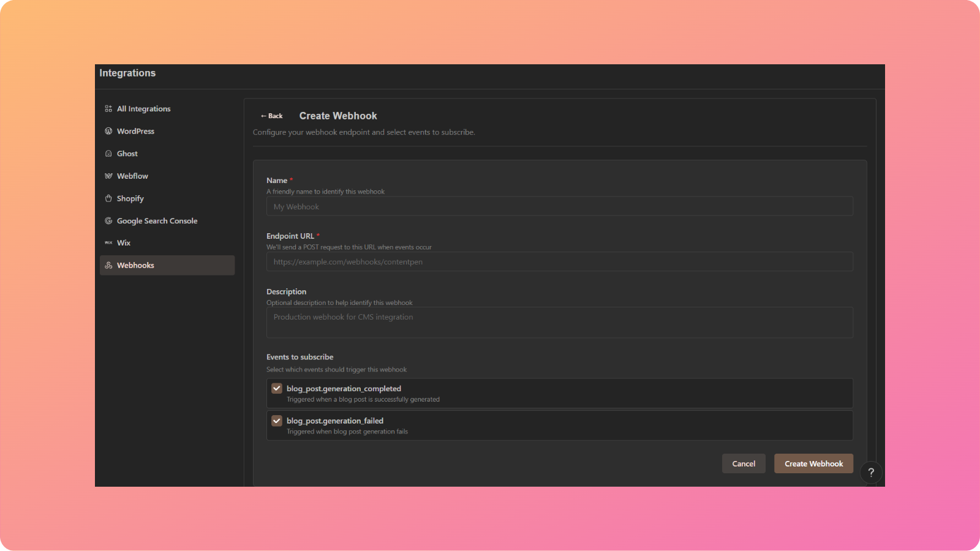The image size is (980, 551).
Task: Click the Wix integration icon
Action: pyautogui.click(x=108, y=242)
